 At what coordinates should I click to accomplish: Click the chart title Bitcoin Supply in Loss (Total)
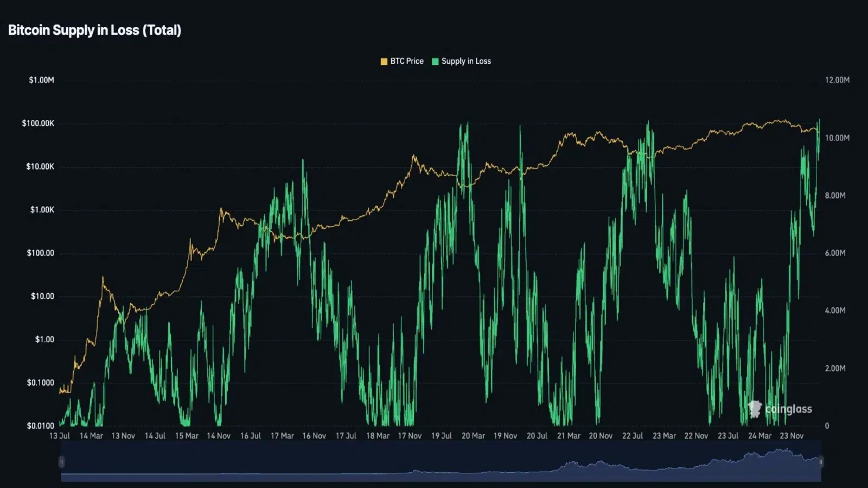94,30
